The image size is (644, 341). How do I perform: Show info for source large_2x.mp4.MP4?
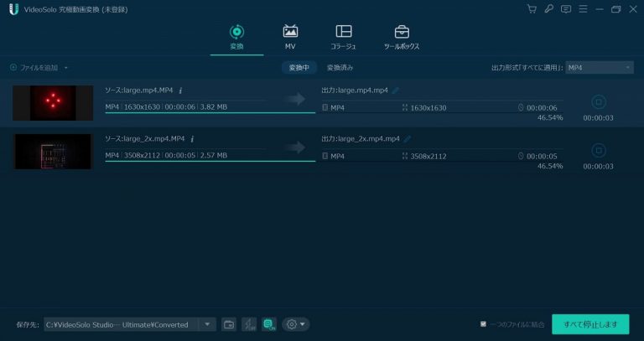(x=193, y=139)
